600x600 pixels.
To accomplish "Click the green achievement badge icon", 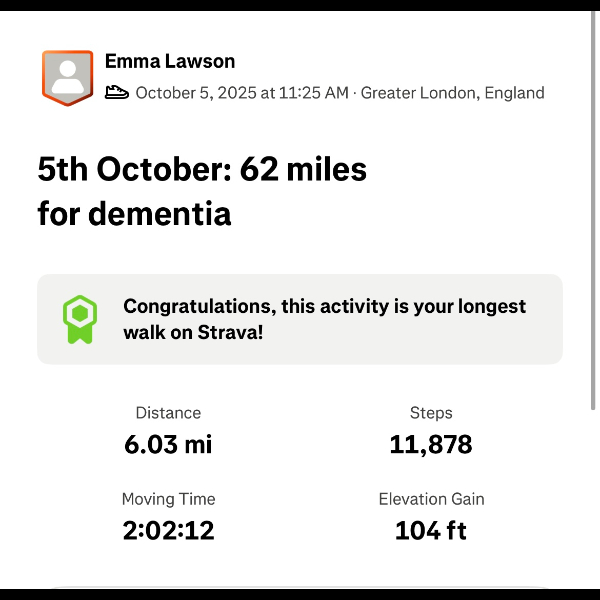I will pos(80,319).
